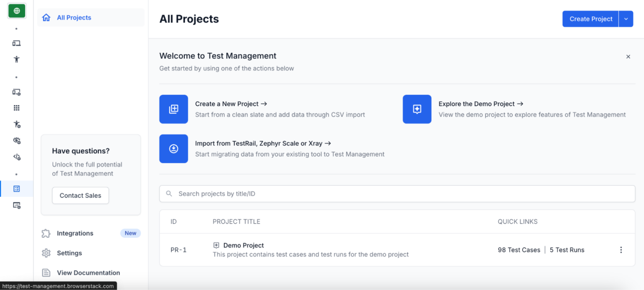The width and height of the screenshot is (644, 290).
Task: Select the Automate person-with-gear sidebar icon
Action: 17,124
